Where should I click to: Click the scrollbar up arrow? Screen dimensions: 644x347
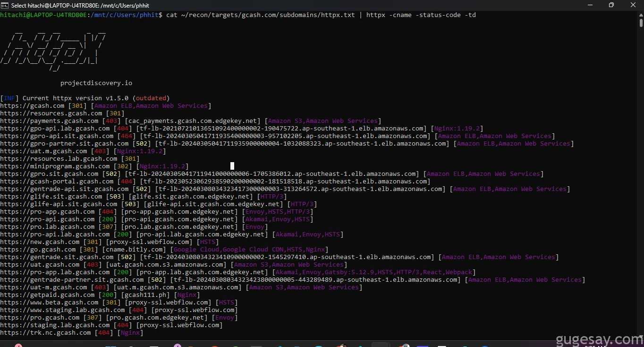640,14
